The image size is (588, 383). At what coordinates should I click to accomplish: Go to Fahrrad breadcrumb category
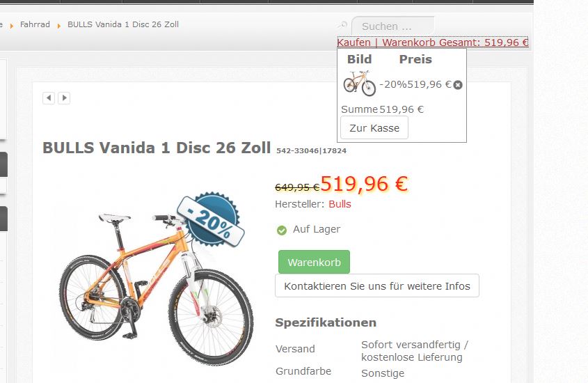[35, 24]
